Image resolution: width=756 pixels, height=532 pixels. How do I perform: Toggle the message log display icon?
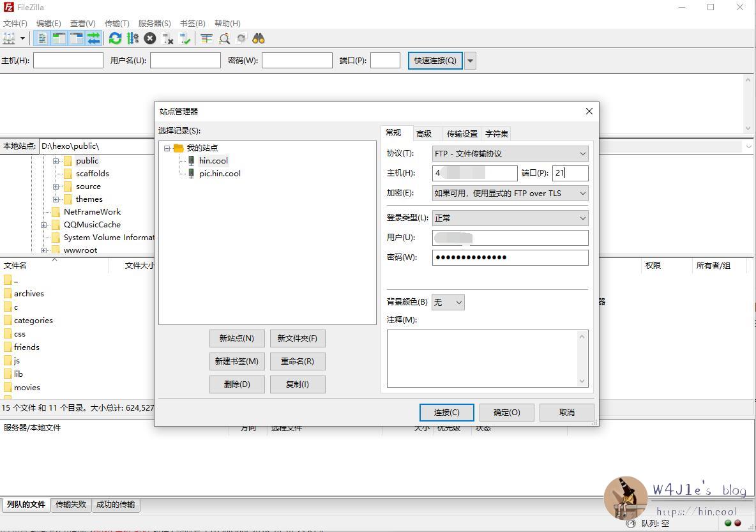tap(42, 38)
